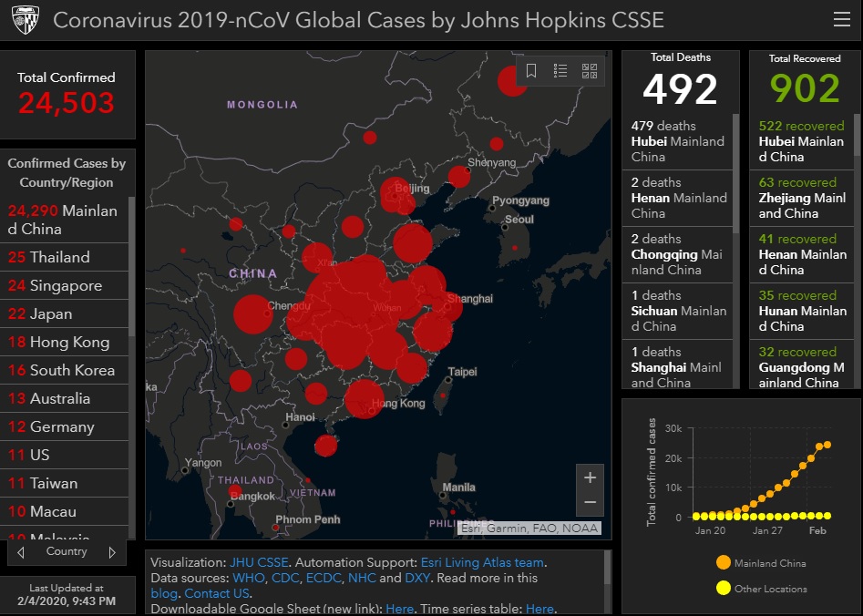Select Macau in the country list
Image resolution: width=863 pixels, height=616 pixels.
click(x=64, y=511)
